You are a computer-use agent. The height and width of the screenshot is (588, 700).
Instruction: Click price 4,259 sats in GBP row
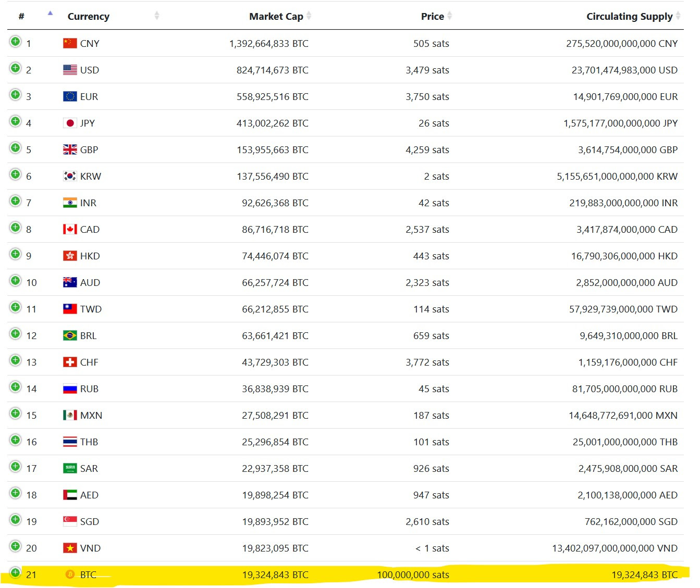(427, 149)
